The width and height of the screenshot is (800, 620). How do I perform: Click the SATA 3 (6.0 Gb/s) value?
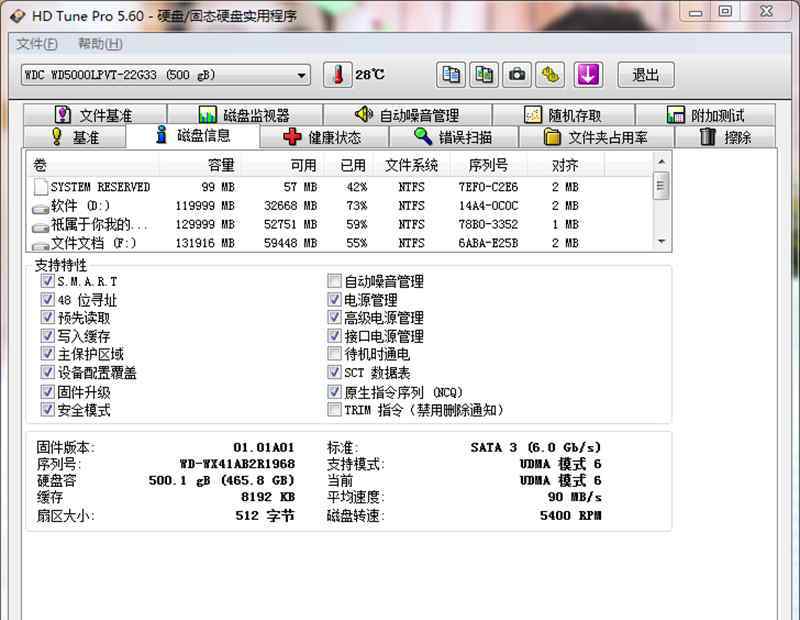coord(536,448)
